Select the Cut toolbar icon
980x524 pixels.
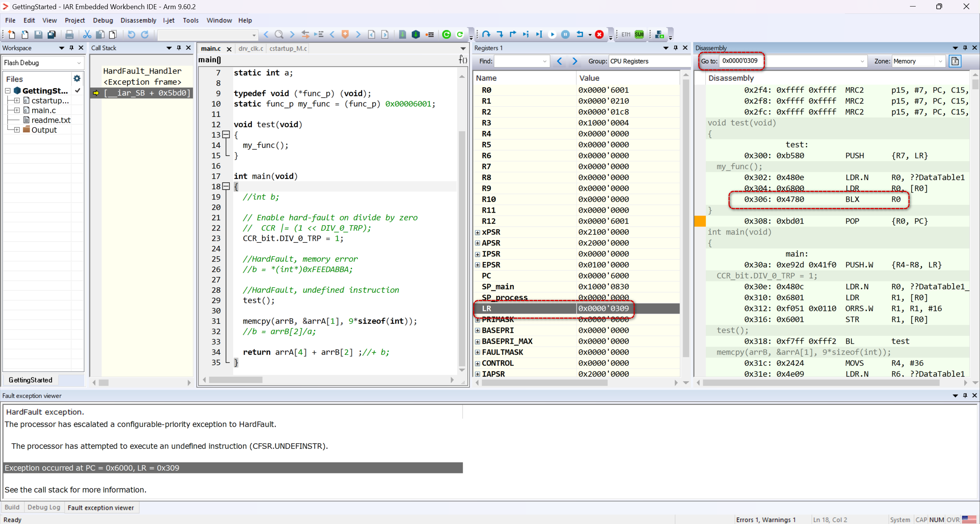(x=87, y=34)
